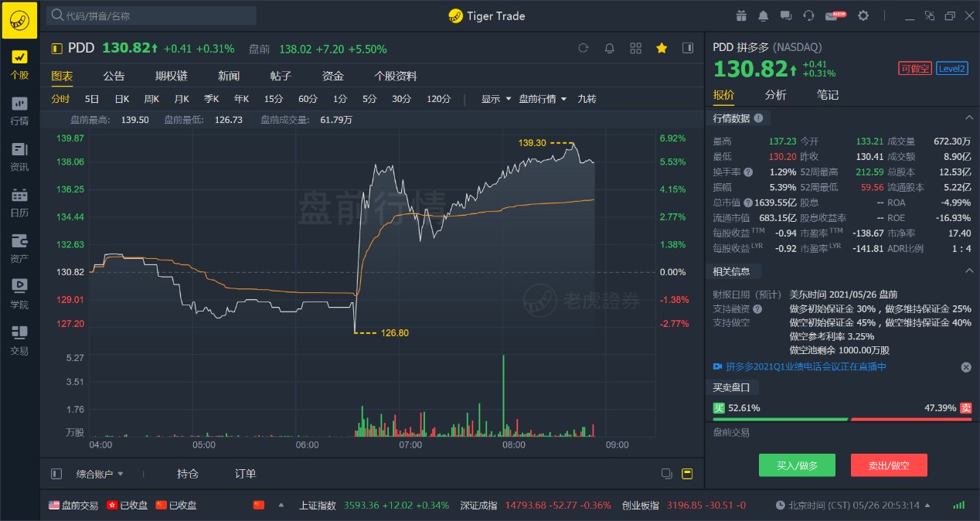Set a price alert bell for PDD
This screenshot has width=980, height=521.
(610, 48)
